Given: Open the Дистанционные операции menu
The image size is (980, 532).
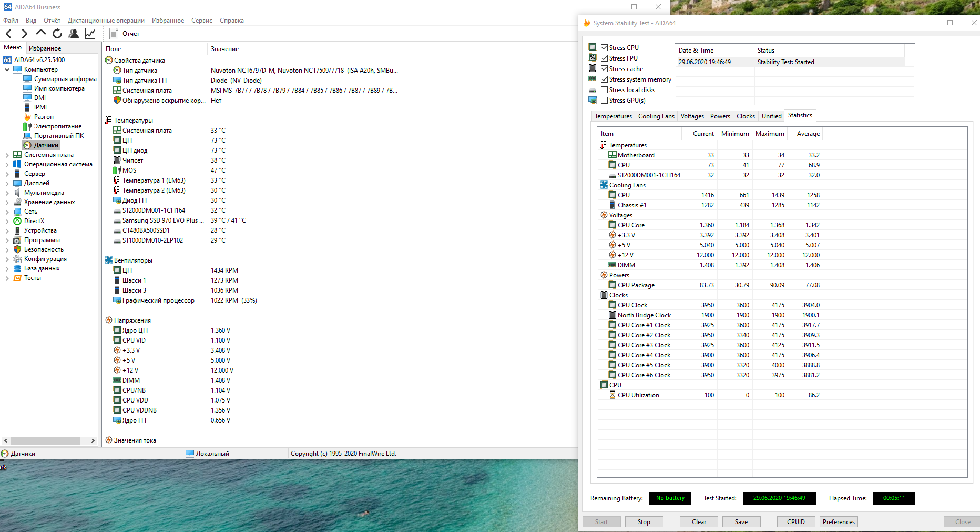Looking at the screenshot, I should (x=106, y=21).
